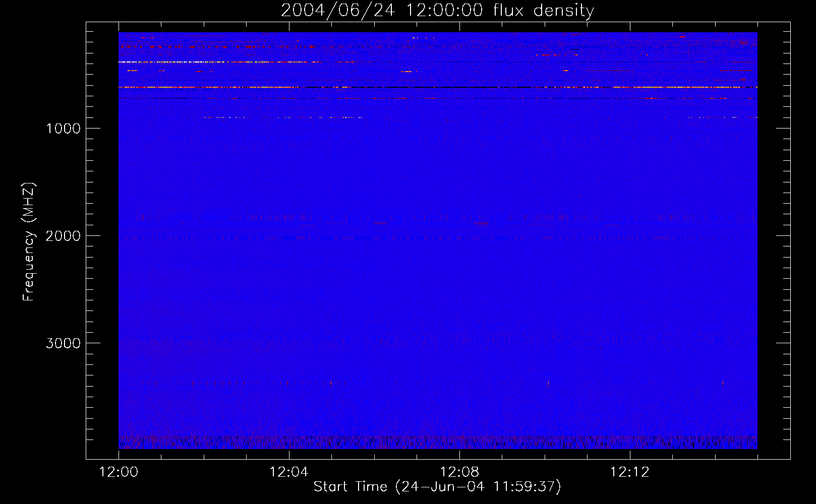
Task: Select the 3000 frequency tick label
Action: (x=63, y=343)
